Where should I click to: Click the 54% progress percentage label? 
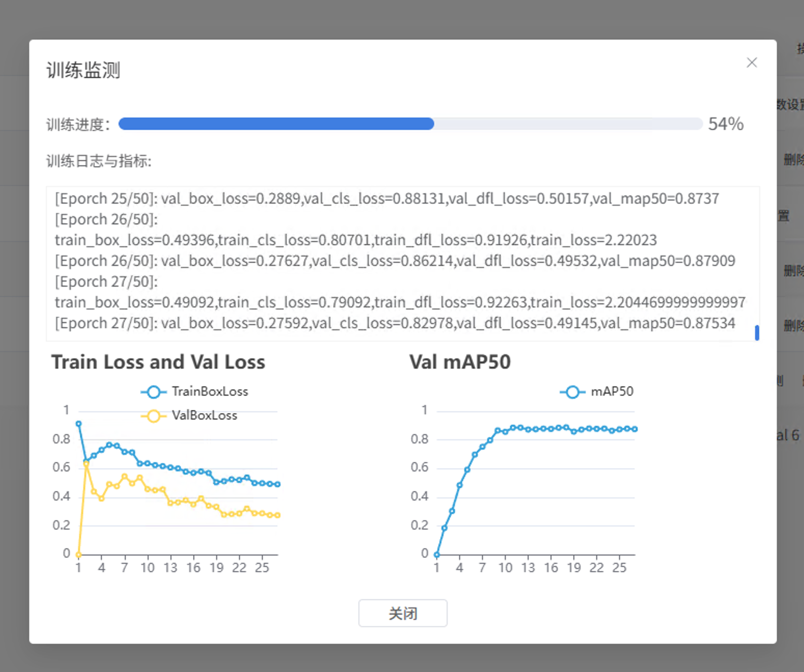pyautogui.click(x=726, y=124)
